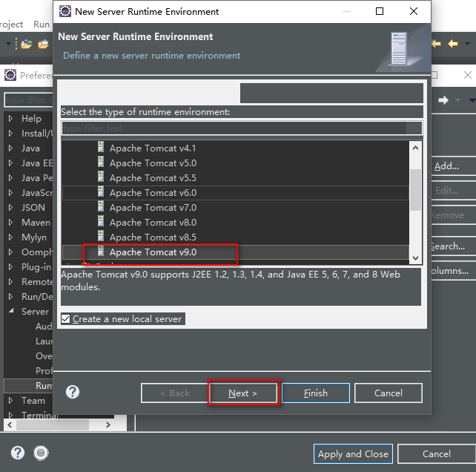The image size is (476, 472).
Task: Expand the Mylyn preferences node
Action: (10, 237)
